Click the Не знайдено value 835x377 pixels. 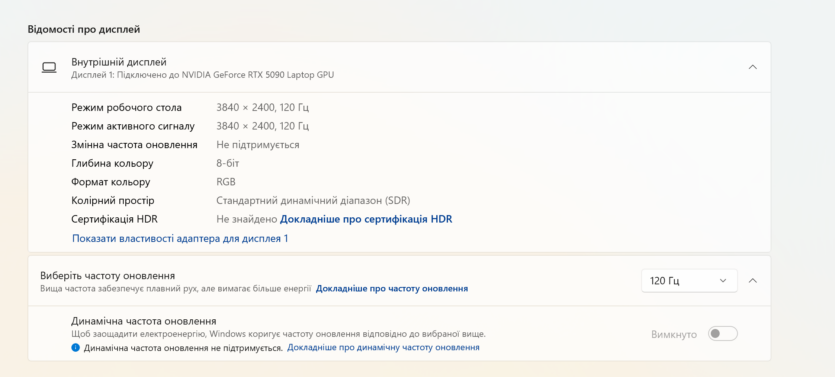coord(247,219)
